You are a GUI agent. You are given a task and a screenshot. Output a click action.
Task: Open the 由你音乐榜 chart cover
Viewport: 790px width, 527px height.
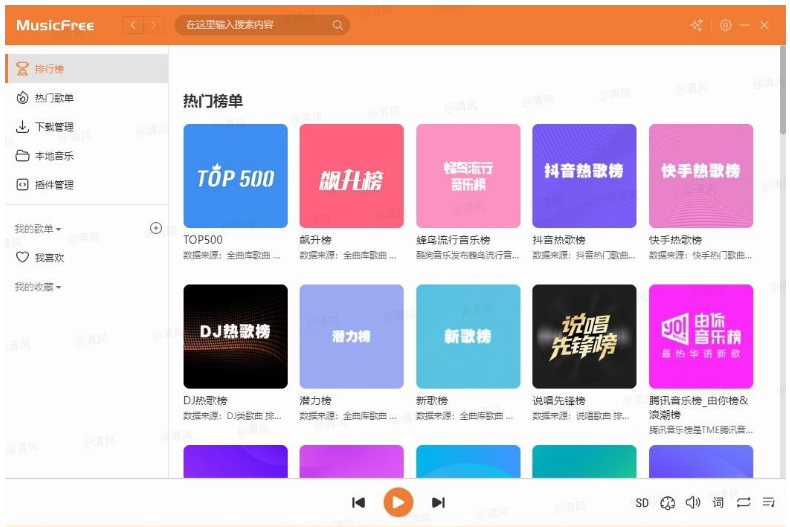coord(701,336)
